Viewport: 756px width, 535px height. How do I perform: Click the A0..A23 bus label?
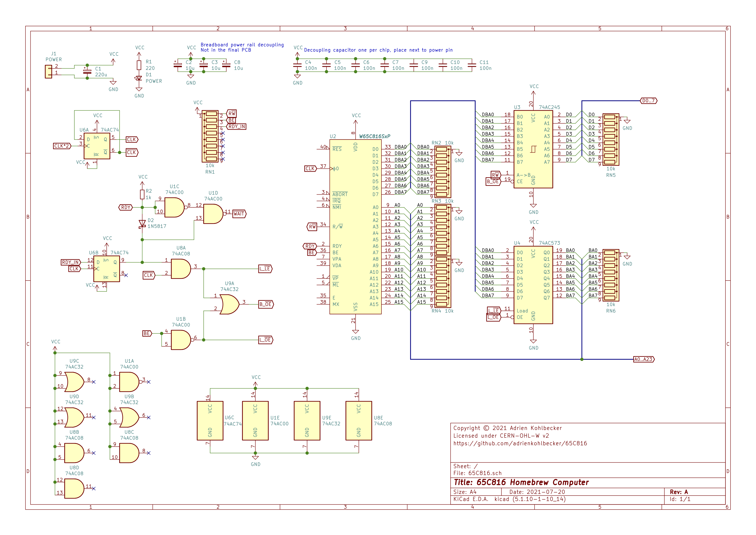click(x=643, y=359)
